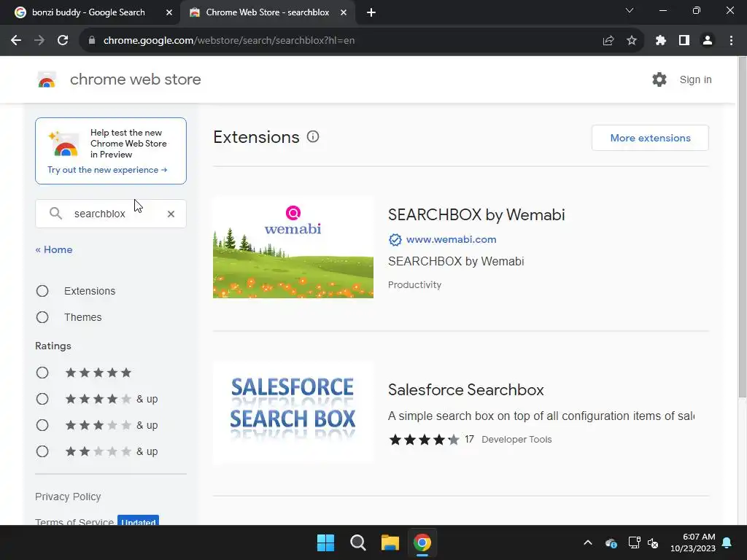Click the Salesforce Searchbox star rating
The image size is (747, 560).
click(x=424, y=439)
